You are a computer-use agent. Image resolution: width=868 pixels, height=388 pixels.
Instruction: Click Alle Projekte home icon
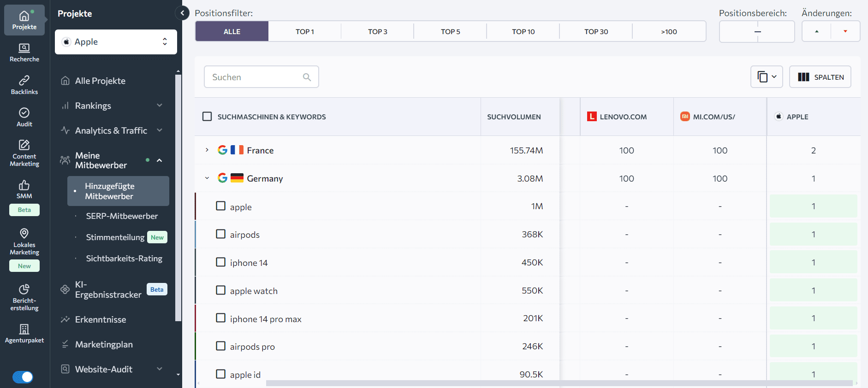coord(65,81)
